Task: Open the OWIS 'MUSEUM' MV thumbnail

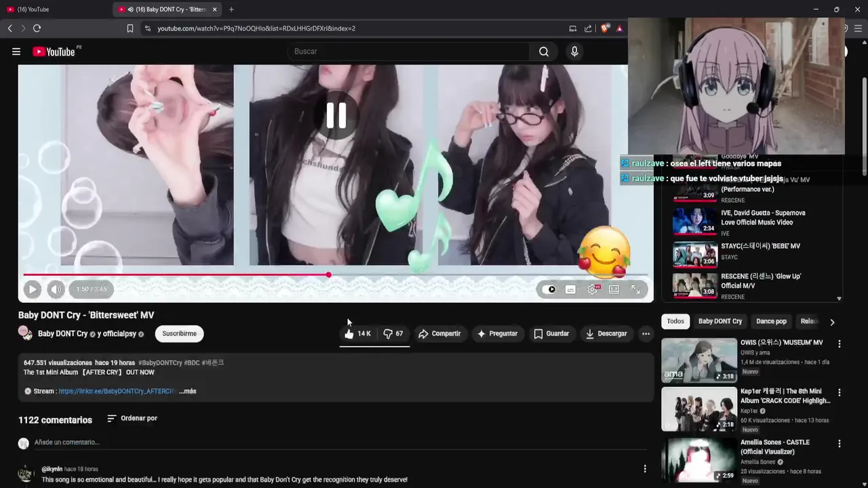Action: coord(699,361)
